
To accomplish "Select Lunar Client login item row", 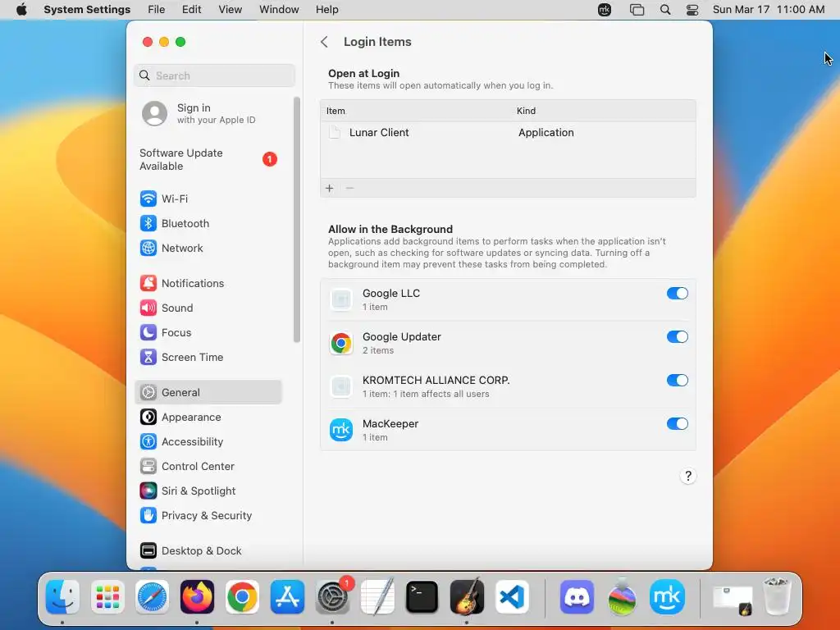I will 508,133.
